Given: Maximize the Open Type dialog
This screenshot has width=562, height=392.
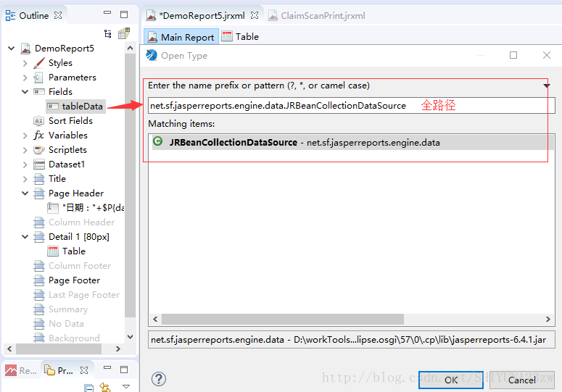Looking at the screenshot, I should pos(513,55).
